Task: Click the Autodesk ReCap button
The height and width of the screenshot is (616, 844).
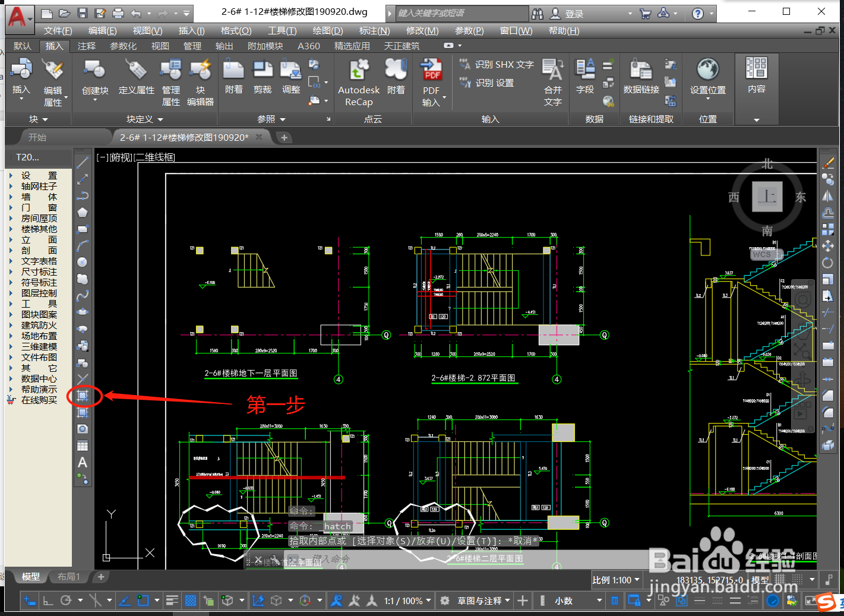Action: tap(359, 83)
